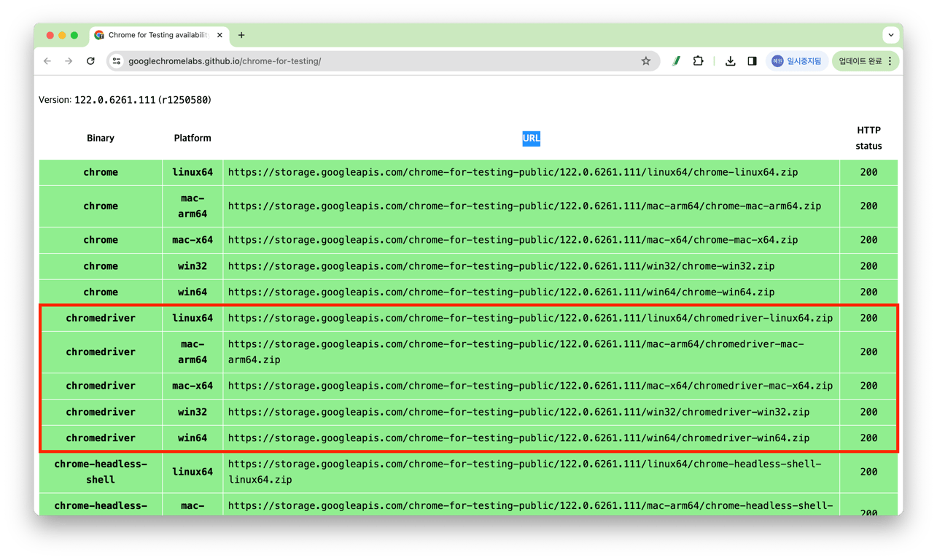
Task: Click 200 status for chrome win32 row
Action: click(x=868, y=266)
